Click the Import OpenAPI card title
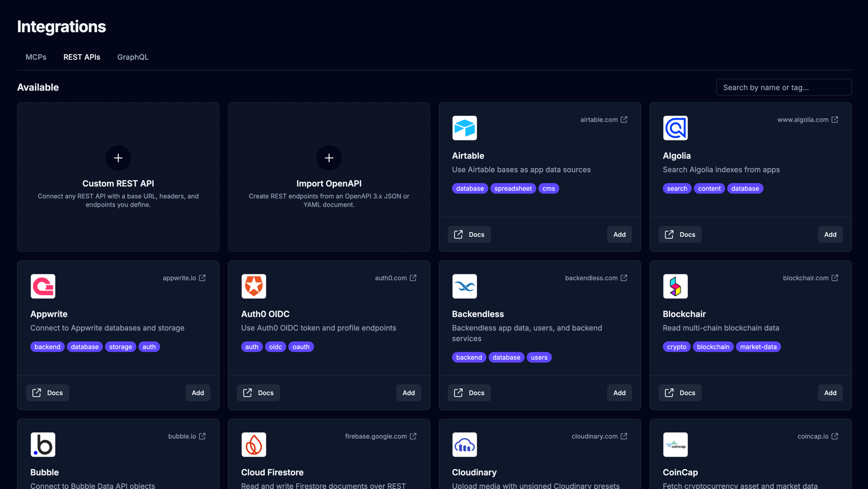Viewport: 868px width, 489px height. click(x=329, y=183)
